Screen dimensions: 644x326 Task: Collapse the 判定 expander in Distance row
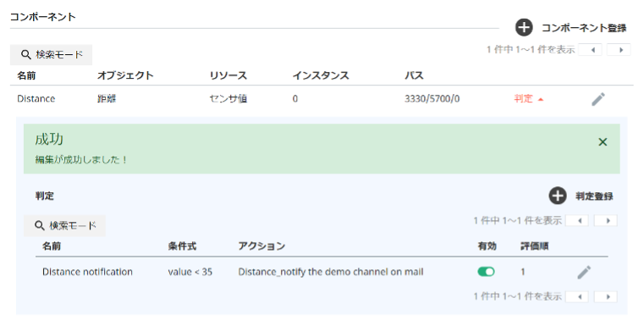529,99
